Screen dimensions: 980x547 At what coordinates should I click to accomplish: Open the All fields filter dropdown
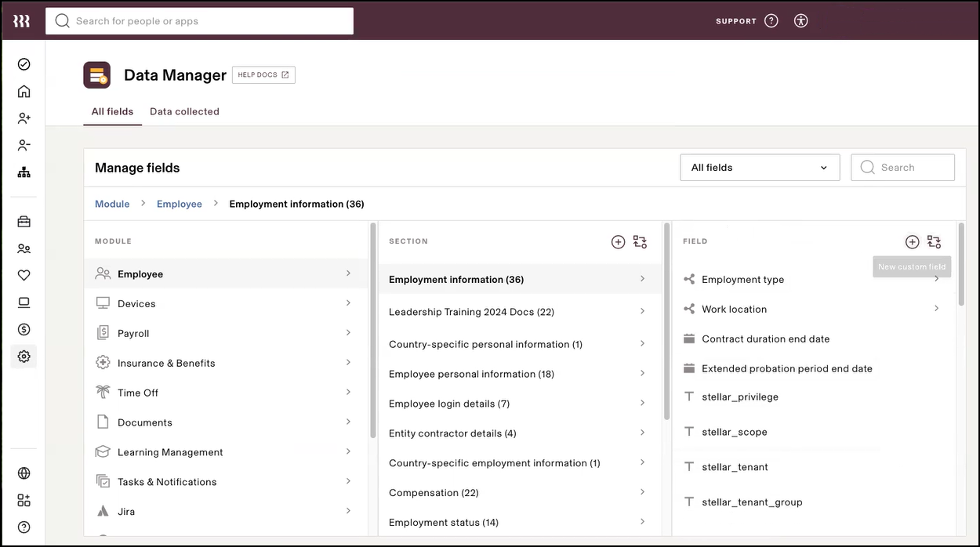(759, 167)
